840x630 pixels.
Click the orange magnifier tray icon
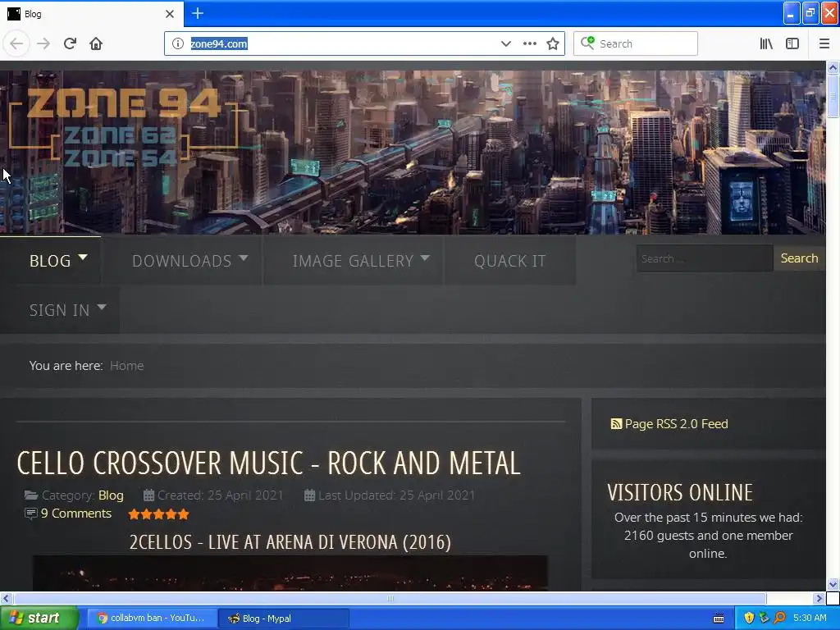[x=779, y=618]
